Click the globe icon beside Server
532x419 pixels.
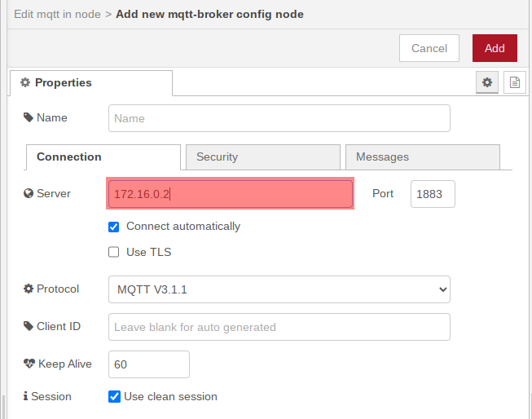pos(29,193)
